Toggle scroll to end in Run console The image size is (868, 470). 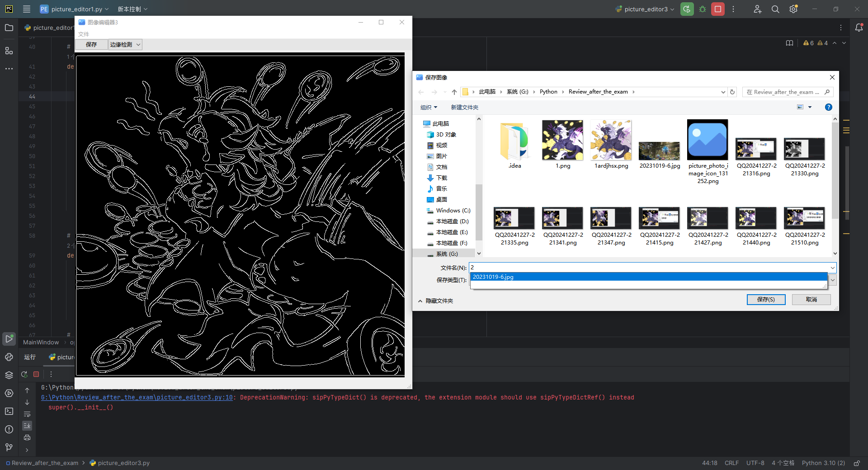coord(27,426)
